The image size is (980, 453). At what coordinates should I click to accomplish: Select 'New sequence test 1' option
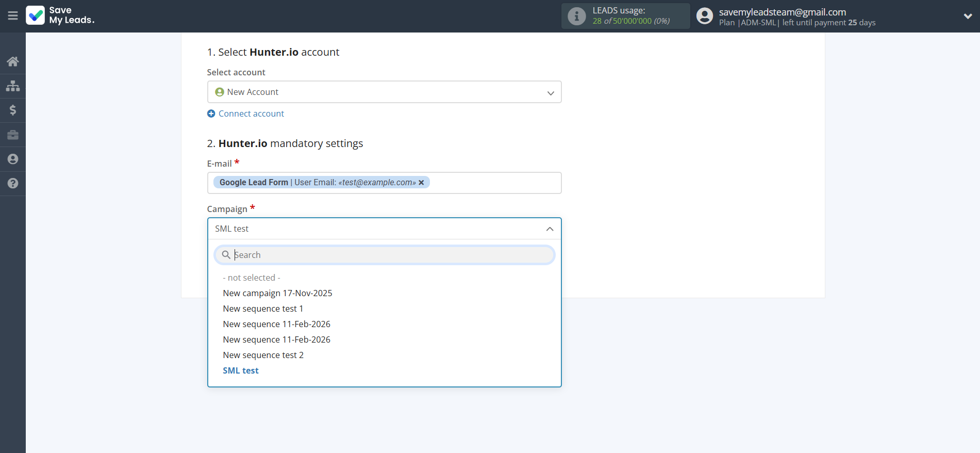point(263,309)
